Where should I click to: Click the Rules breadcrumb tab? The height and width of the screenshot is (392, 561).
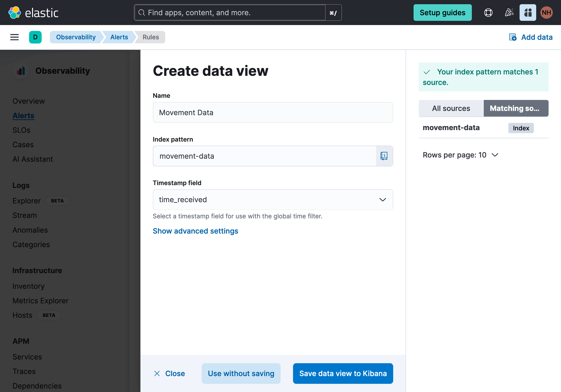point(150,37)
